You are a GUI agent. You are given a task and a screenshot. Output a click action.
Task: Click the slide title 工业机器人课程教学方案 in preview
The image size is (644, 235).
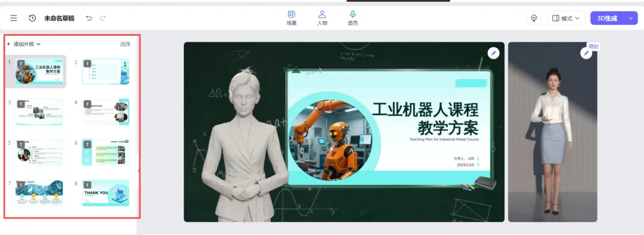tap(426, 119)
